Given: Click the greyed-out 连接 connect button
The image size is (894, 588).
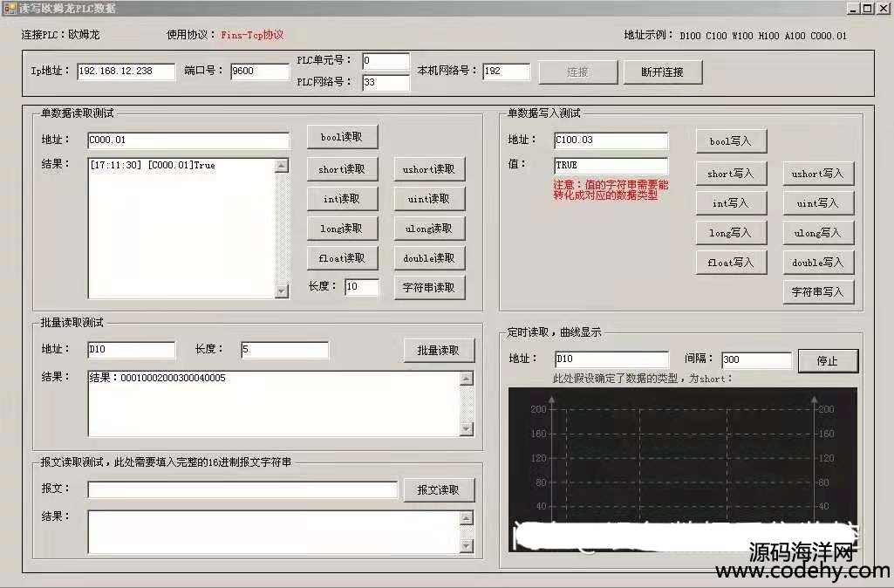Looking at the screenshot, I should click(x=577, y=72).
